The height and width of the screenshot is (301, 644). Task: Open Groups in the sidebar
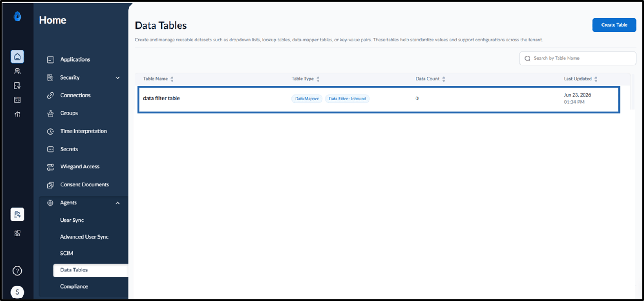click(69, 113)
